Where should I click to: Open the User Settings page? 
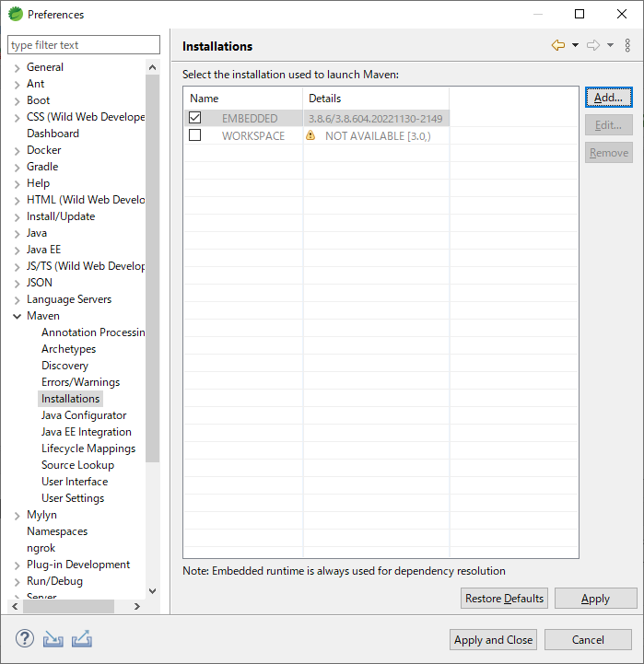73,498
